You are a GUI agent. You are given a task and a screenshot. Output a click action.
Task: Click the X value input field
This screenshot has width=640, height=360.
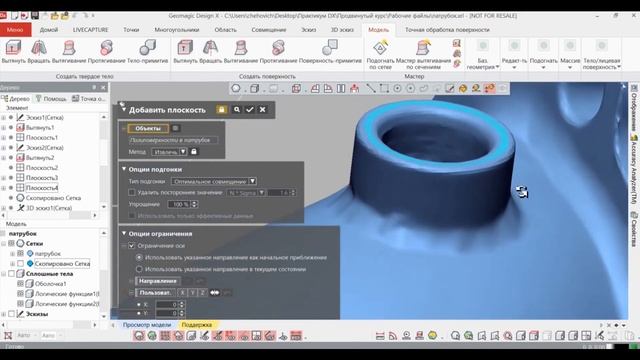click(167, 304)
